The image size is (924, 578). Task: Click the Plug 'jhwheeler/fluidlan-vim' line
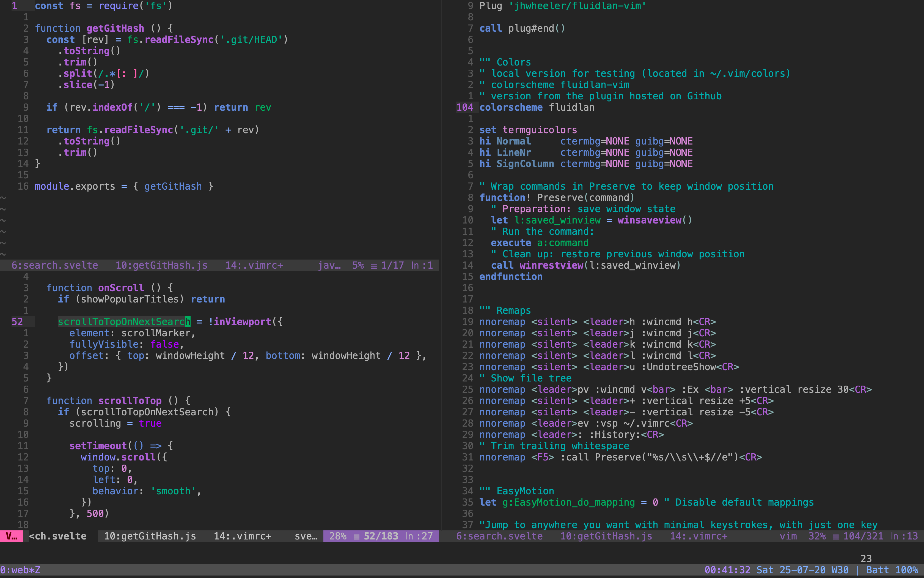(563, 6)
